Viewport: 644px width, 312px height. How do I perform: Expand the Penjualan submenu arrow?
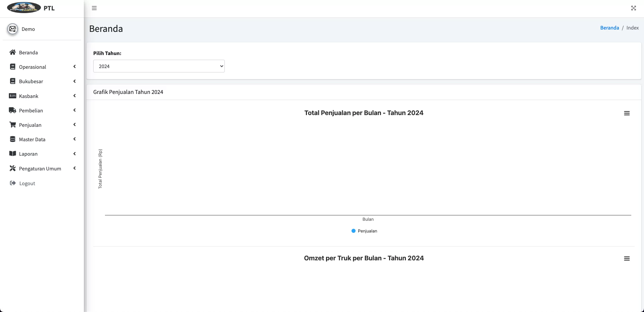click(74, 125)
